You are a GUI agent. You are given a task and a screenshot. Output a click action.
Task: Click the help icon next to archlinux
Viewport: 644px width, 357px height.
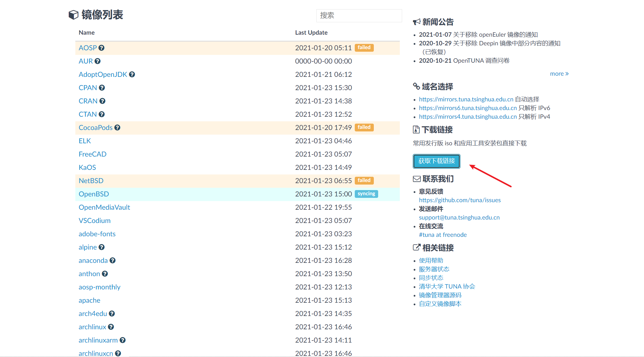click(111, 327)
